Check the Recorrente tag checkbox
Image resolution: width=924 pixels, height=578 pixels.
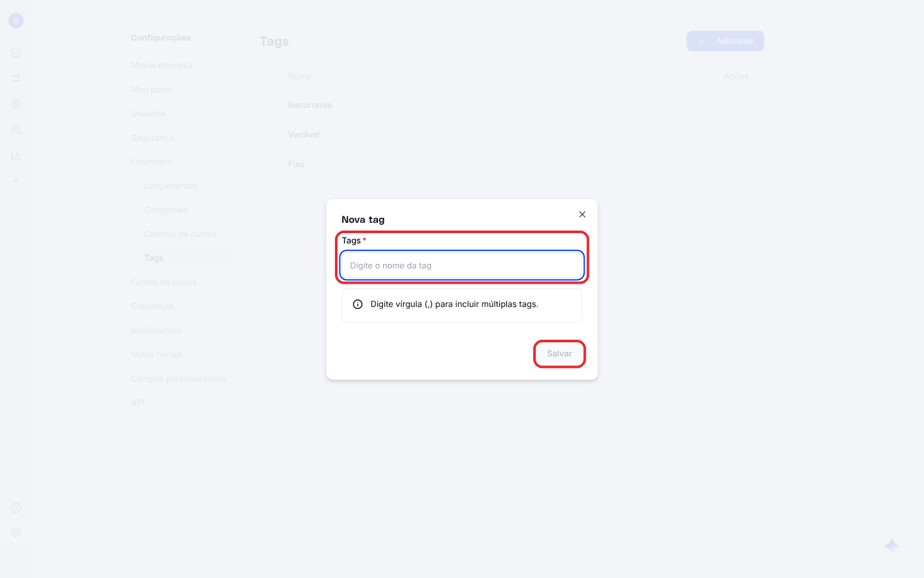275,105
